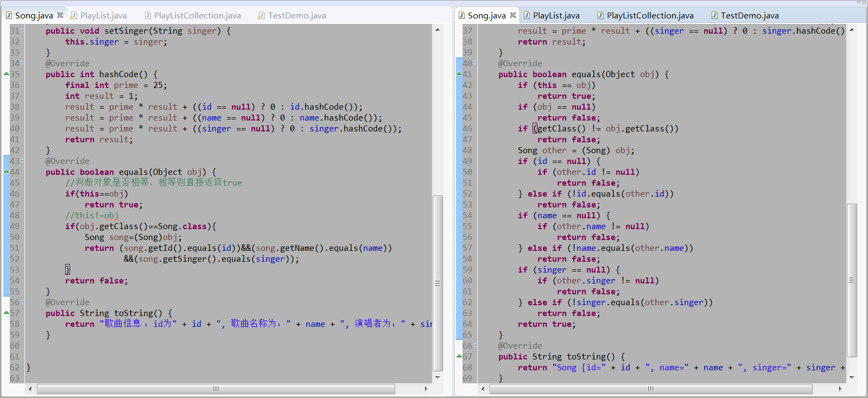Image resolution: width=868 pixels, height=398 pixels.
Task: Collapse the toString fold at left line 56
Action: click(x=22, y=302)
